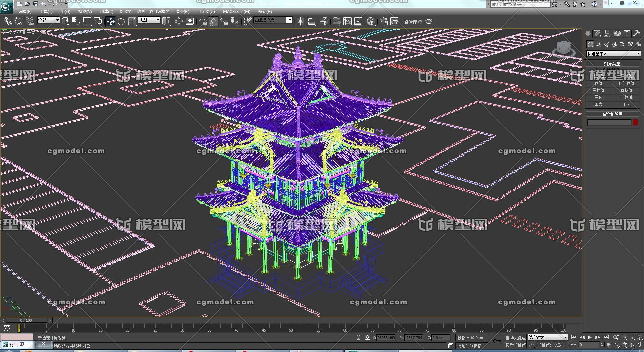The width and height of the screenshot is (644, 352).
Task: Open the 视图(V) menu
Action: tap(85, 11)
